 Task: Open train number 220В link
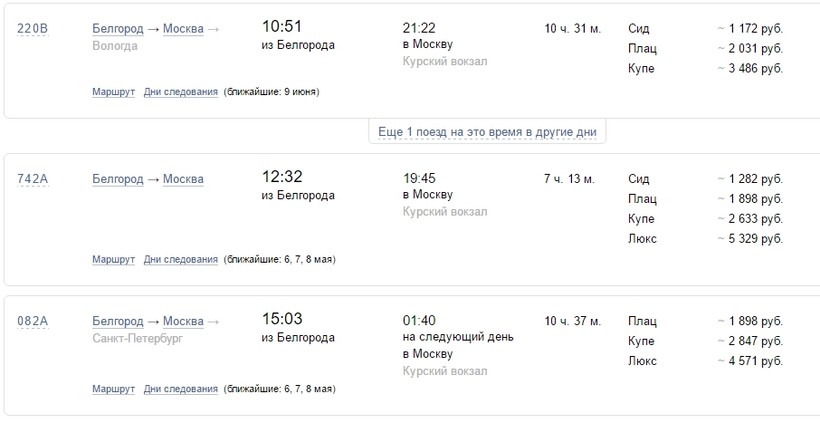tap(33, 29)
